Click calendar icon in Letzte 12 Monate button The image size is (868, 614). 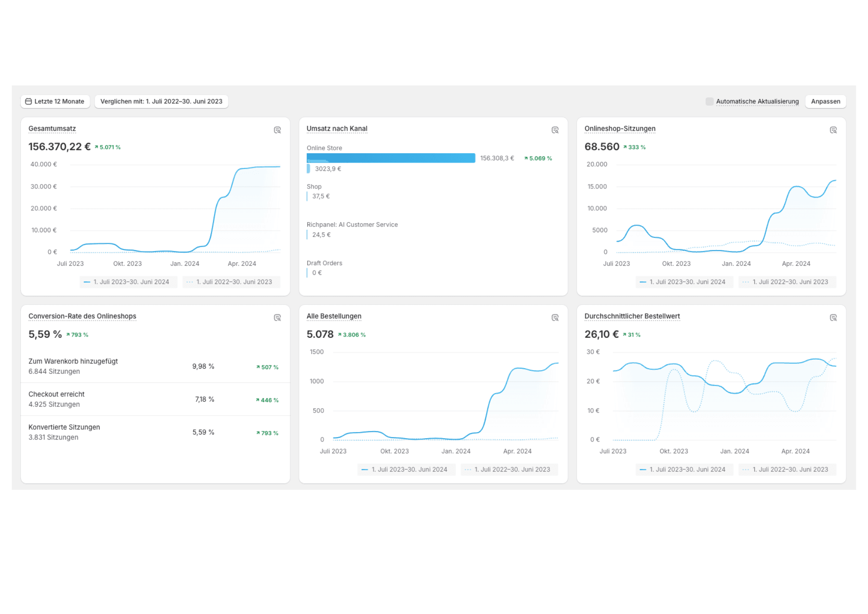tap(29, 102)
